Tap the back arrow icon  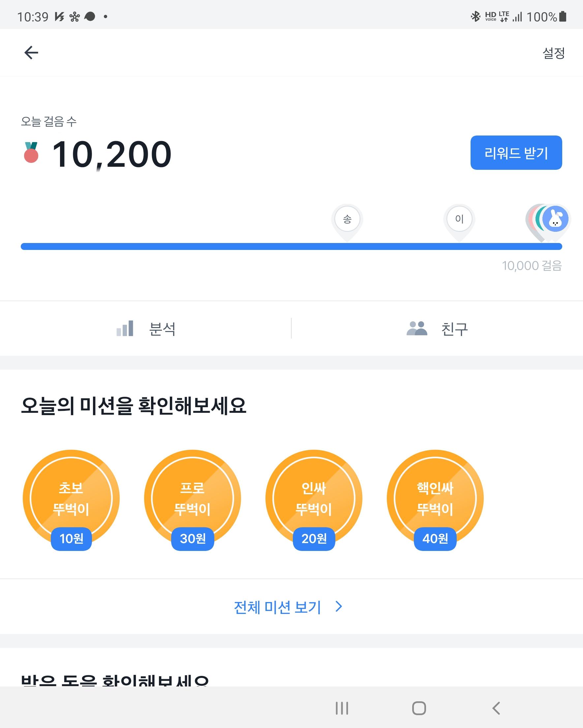click(x=31, y=53)
